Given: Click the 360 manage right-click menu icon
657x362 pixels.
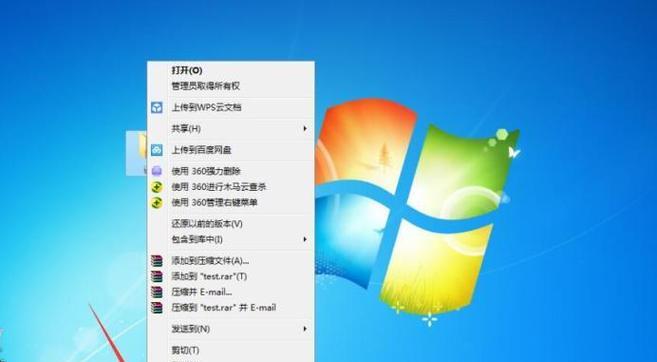Looking at the screenshot, I should click(157, 203).
